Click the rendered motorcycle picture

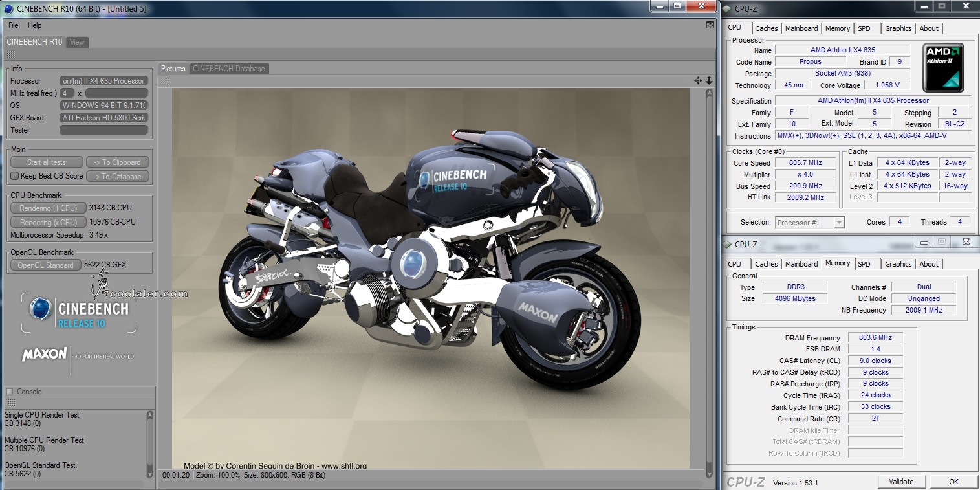pyautogui.click(x=431, y=278)
